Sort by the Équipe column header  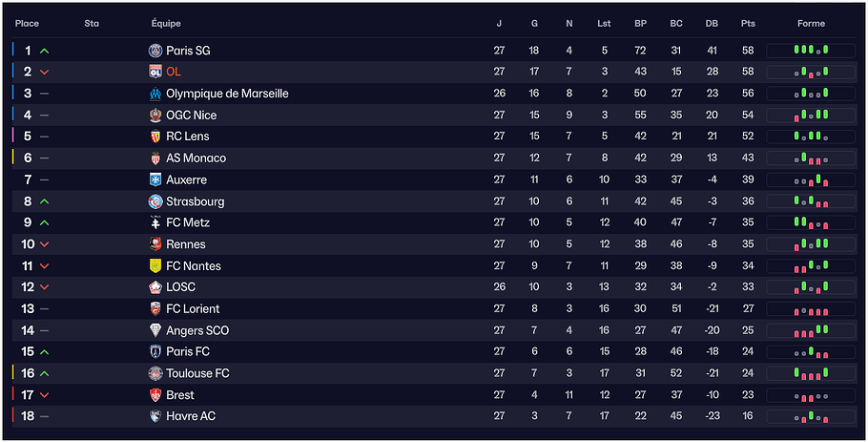(x=166, y=24)
